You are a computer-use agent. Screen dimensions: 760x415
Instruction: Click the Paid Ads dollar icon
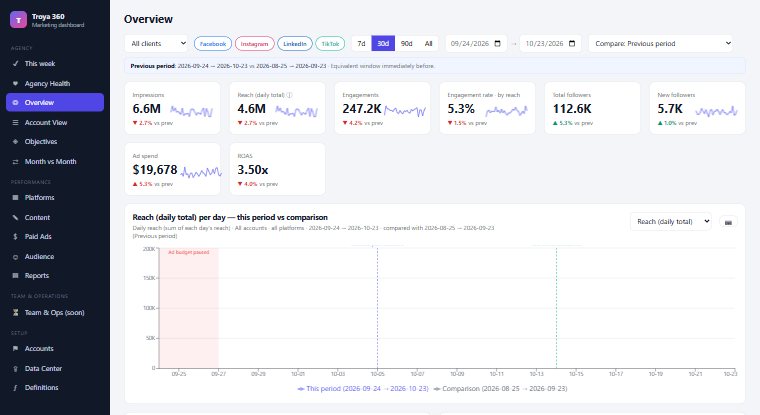point(16,237)
